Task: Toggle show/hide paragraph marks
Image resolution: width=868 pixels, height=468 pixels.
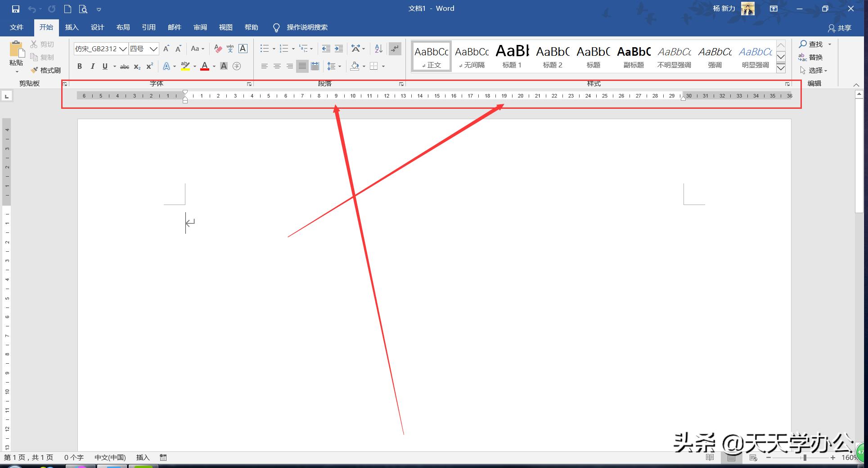Action: point(395,49)
